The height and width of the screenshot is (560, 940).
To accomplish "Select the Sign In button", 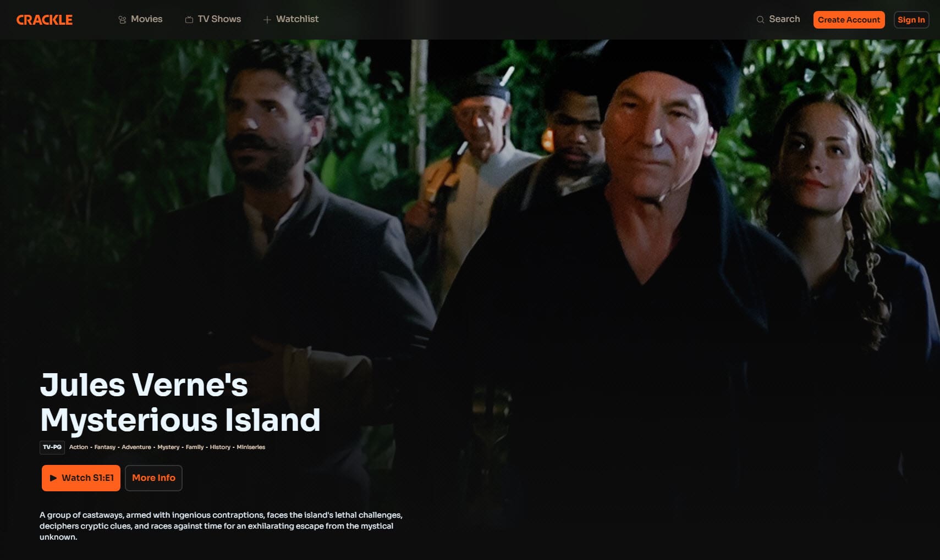I will [x=911, y=20].
